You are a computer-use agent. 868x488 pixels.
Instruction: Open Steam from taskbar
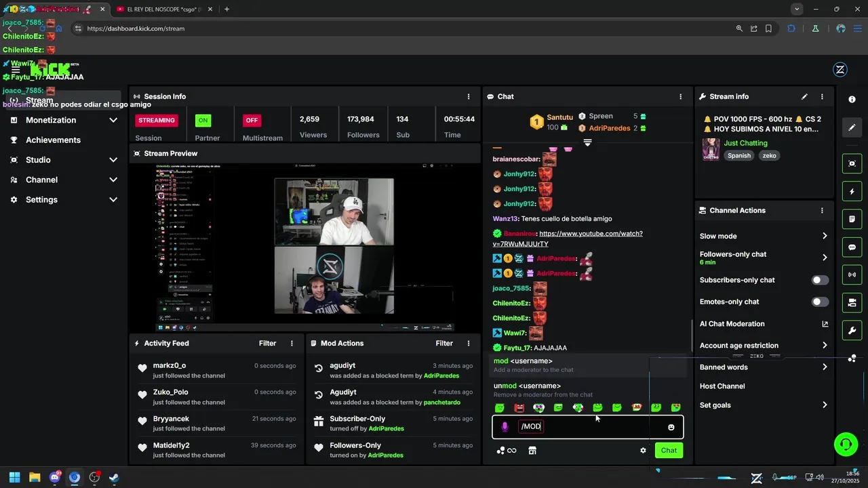114,477
